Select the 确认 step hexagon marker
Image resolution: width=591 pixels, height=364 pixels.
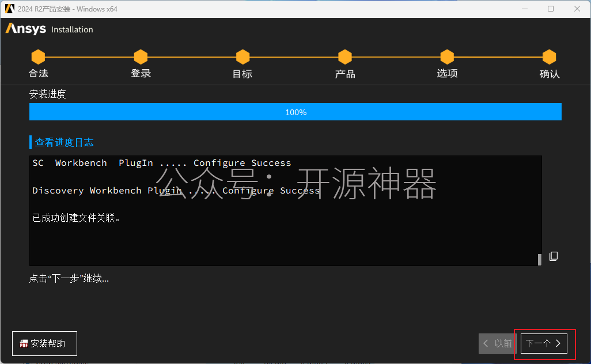(549, 57)
